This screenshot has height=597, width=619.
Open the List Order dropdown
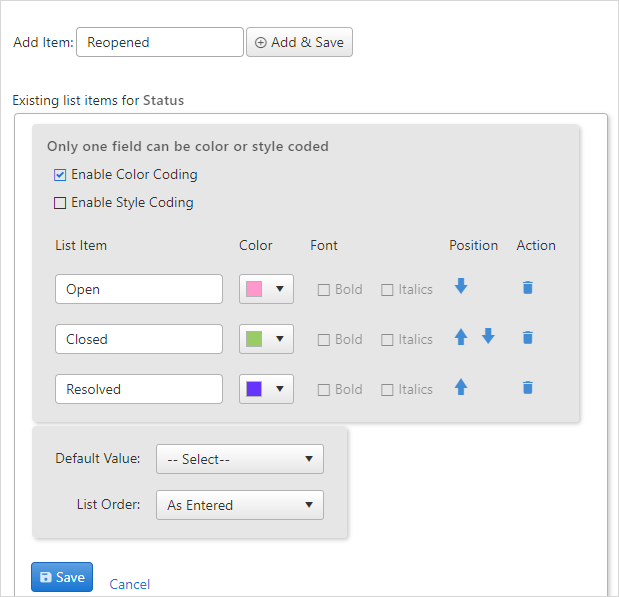pos(240,505)
